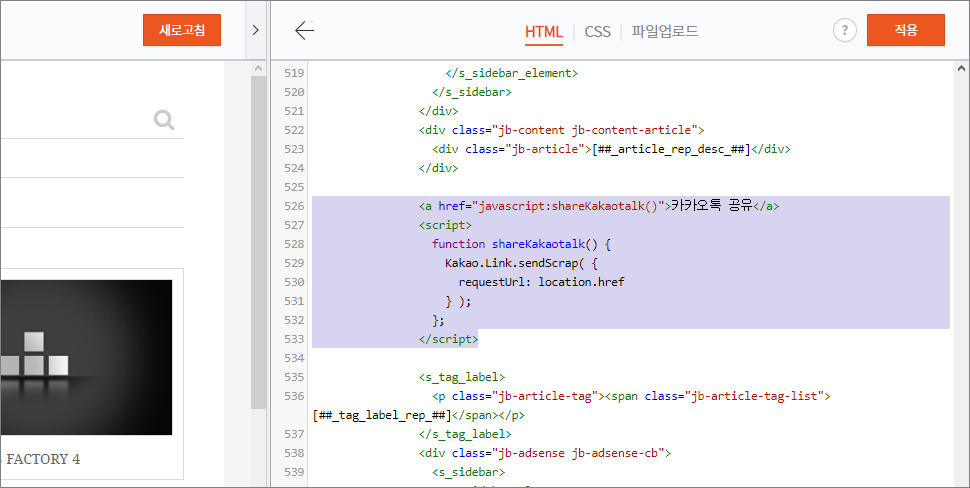The width and height of the screenshot is (970, 488).
Task: Click the '</s_tag_label>' closing tag on line 537
Action: coord(465,434)
